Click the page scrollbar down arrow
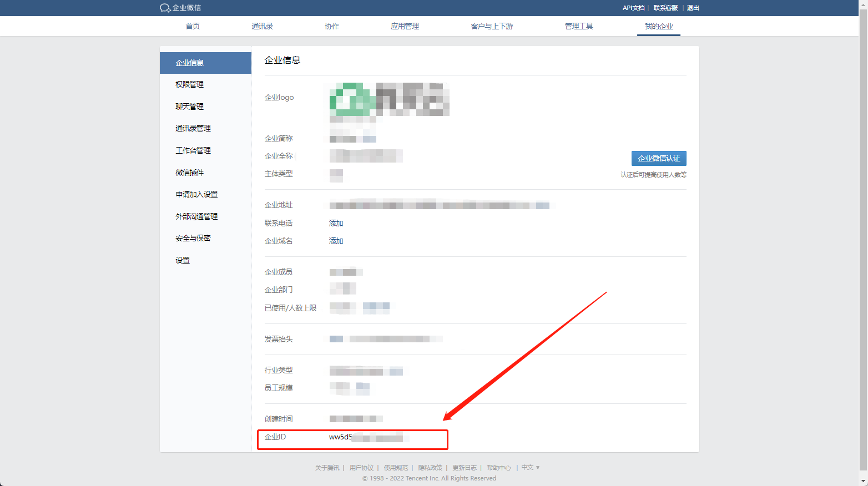This screenshot has width=868, height=486. (x=863, y=482)
